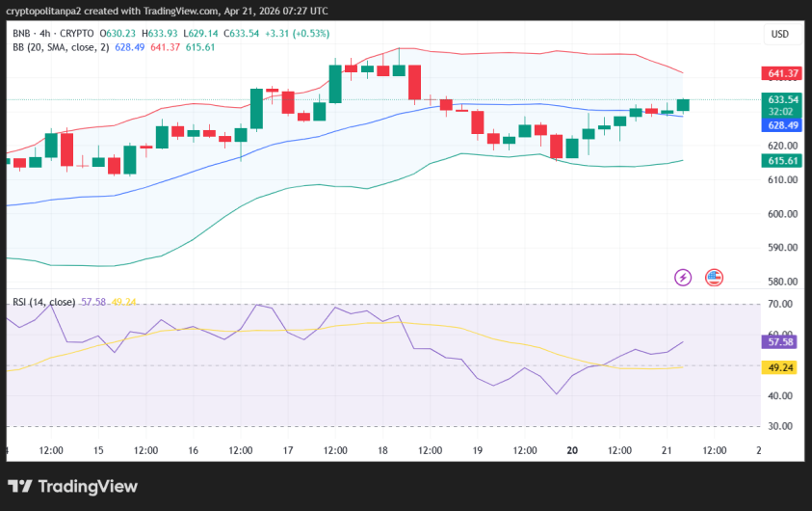Click the green 633.54 current price label
Viewport: 812px width, 511px height.
(x=783, y=99)
